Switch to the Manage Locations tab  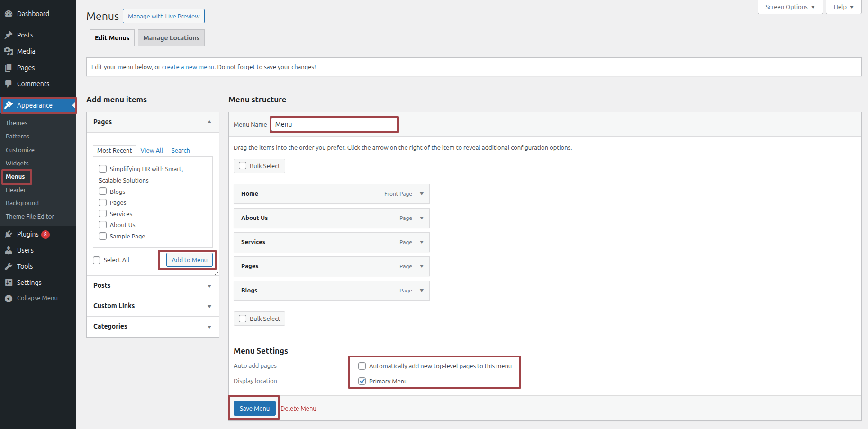(171, 38)
